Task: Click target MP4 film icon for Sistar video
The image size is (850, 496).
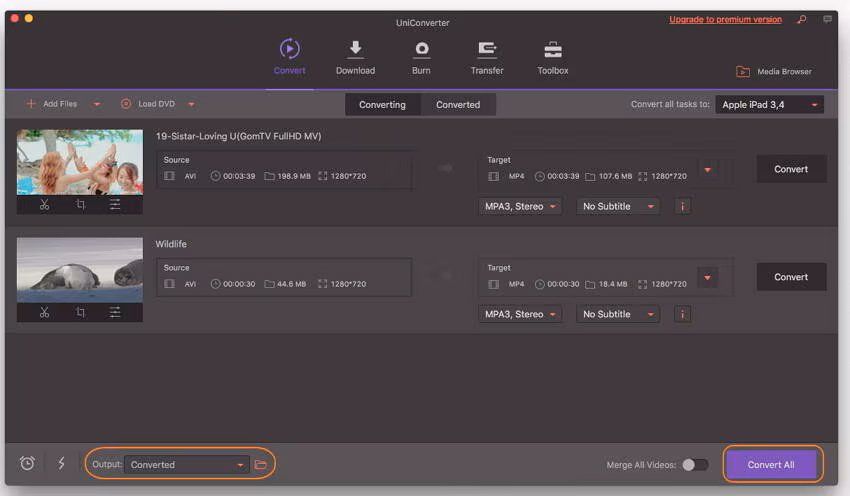Action: point(493,176)
